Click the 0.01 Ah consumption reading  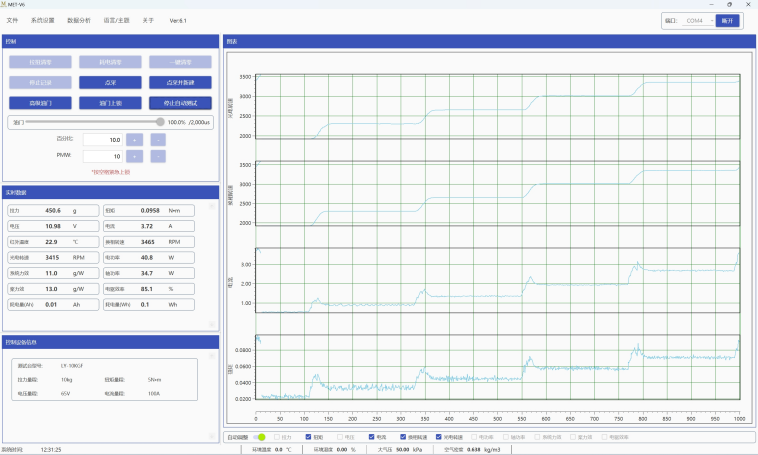pyautogui.click(x=53, y=305)
